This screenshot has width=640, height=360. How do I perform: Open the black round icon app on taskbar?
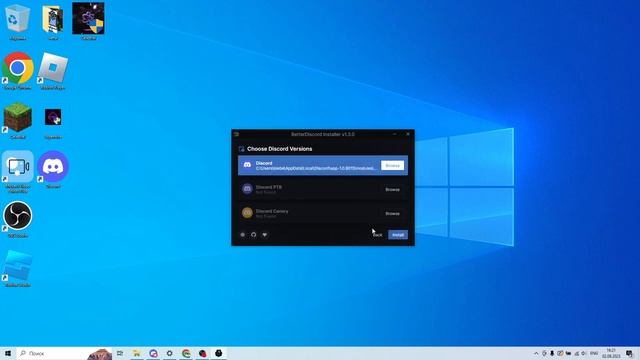(219, 353)
